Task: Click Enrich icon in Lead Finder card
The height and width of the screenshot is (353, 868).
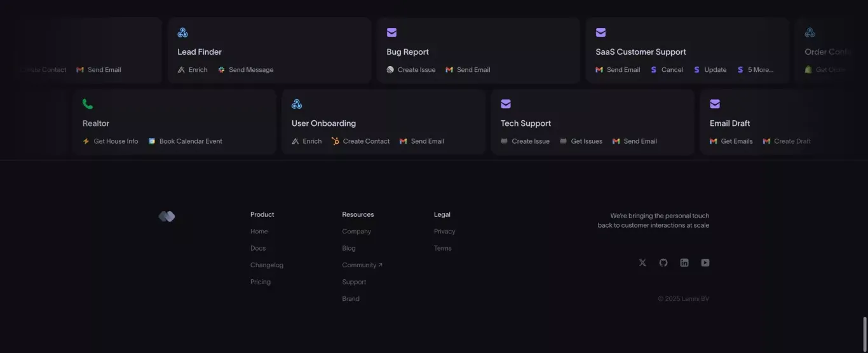Action: tap(181, 70)
